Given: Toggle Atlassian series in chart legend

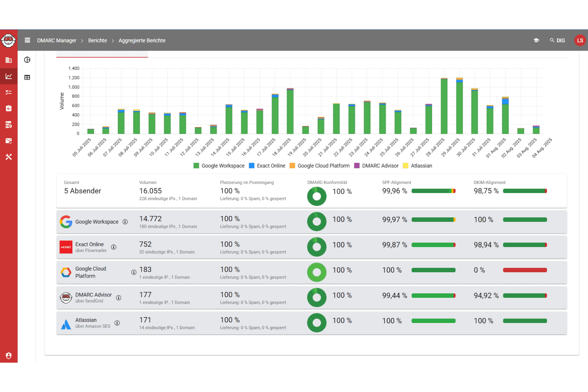Looking at the screenshot, I should (417, 166).
